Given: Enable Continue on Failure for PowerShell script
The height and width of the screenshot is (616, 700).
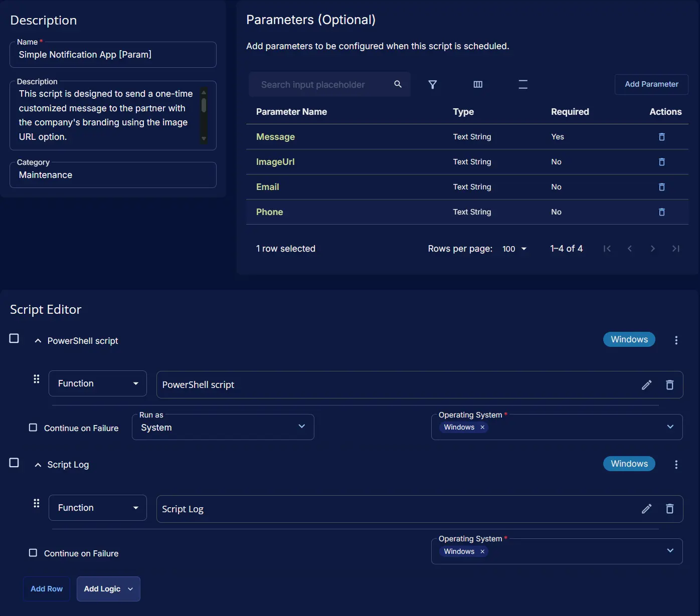Looking at the screenshot, I should pos(33,428).
